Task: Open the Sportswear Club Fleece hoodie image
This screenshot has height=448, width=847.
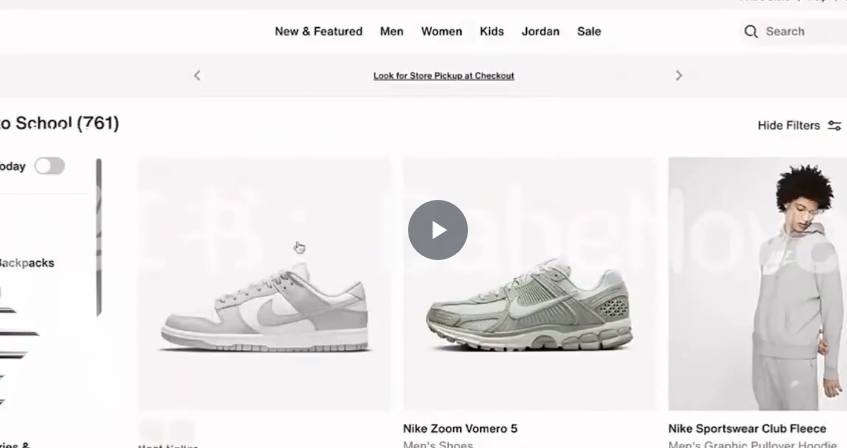Action: tap(757, 284)
